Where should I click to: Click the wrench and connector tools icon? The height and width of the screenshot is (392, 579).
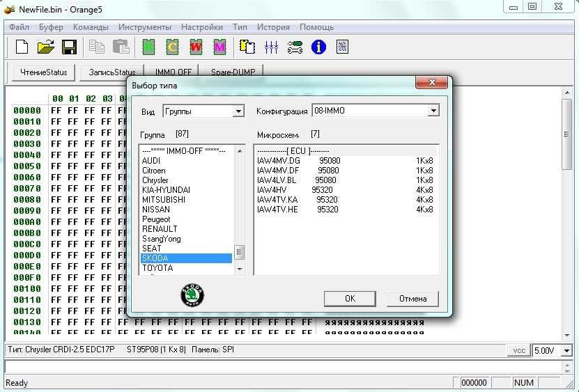[x=295, y=47]
